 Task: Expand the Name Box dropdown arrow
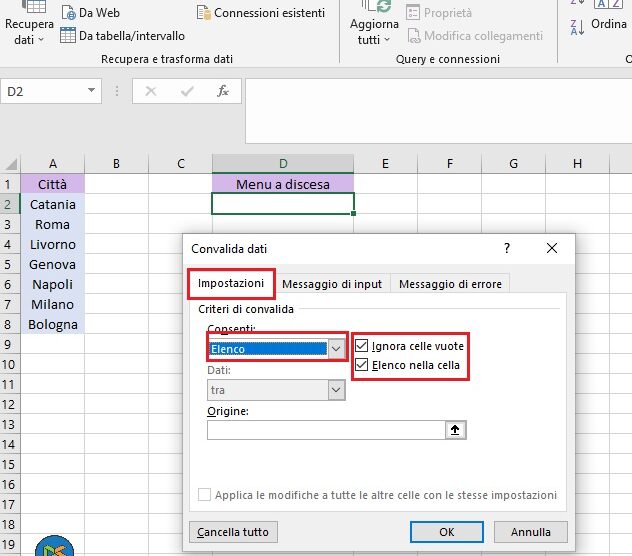pyautogui.click(x=92, y=91)
